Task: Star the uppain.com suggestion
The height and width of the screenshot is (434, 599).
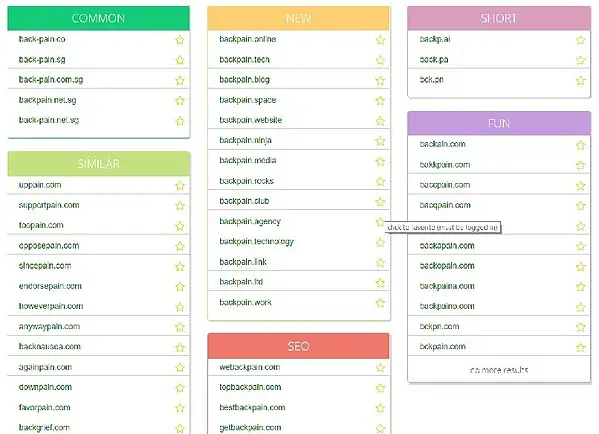Action: coord(180,186)
